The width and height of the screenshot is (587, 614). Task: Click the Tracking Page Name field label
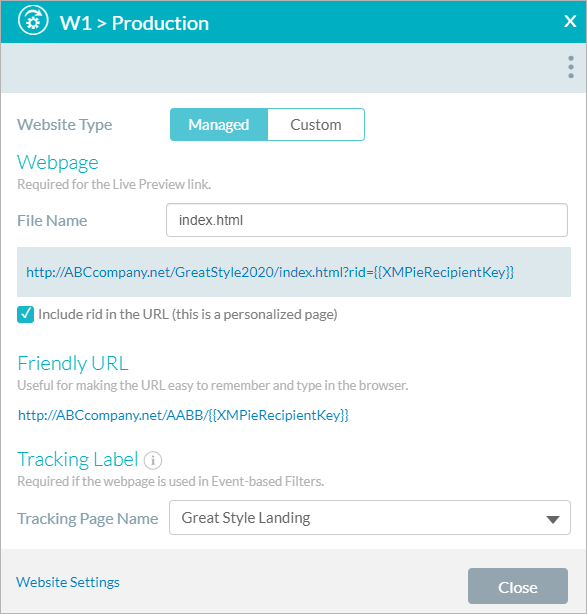[88, 519]
